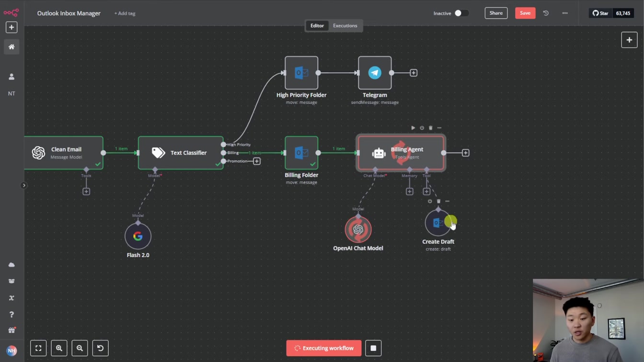Viewport: 644px width, 362px height.
Task: Click the Share button
Action: tap(496, 13)
